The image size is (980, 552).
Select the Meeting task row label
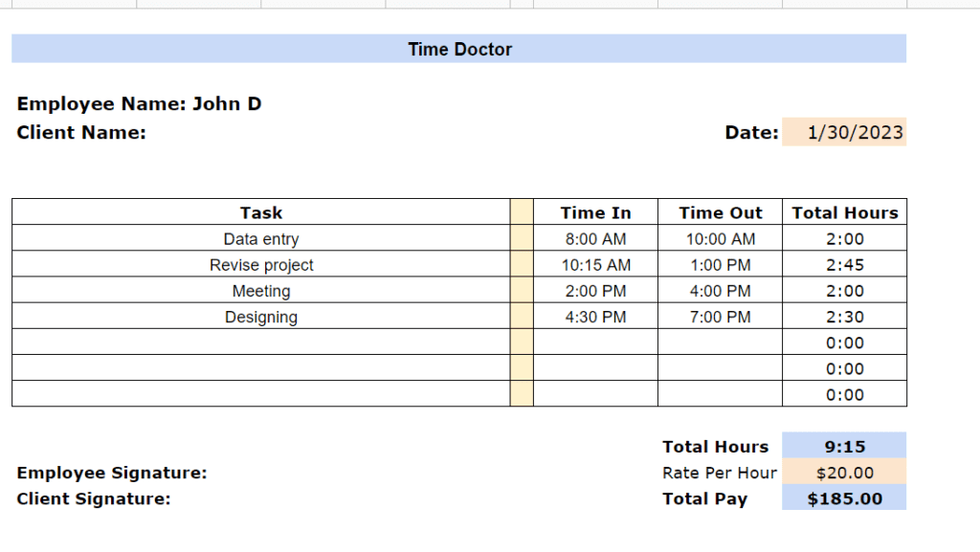pos(260,291)
